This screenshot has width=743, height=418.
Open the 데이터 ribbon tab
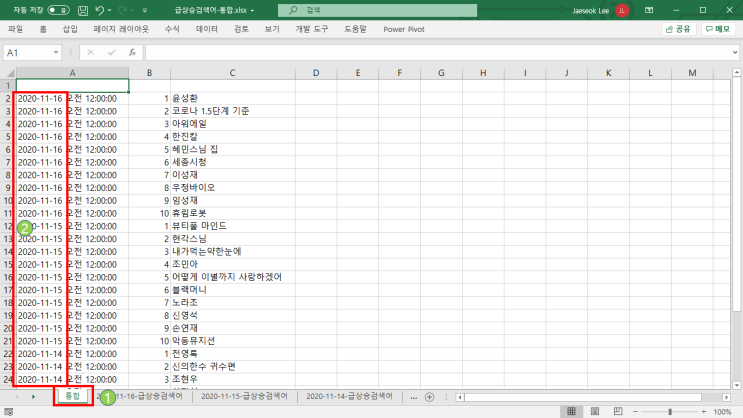207,30
